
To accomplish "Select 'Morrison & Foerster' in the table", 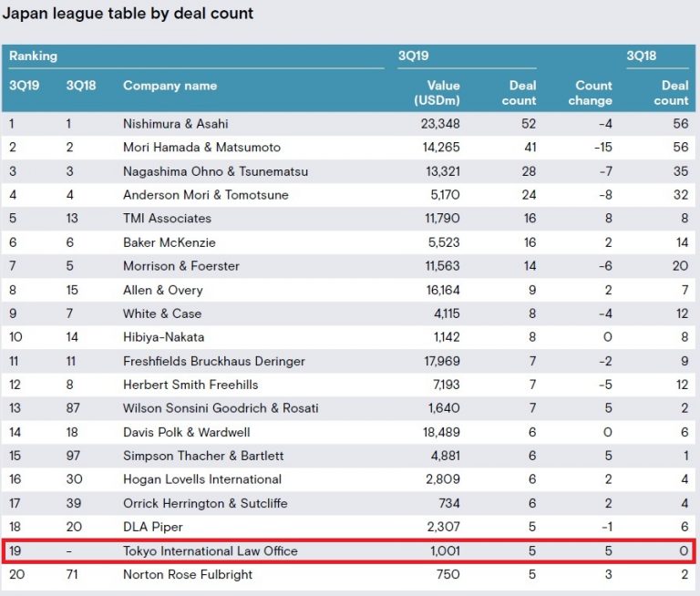I will (x=181, y=266).
